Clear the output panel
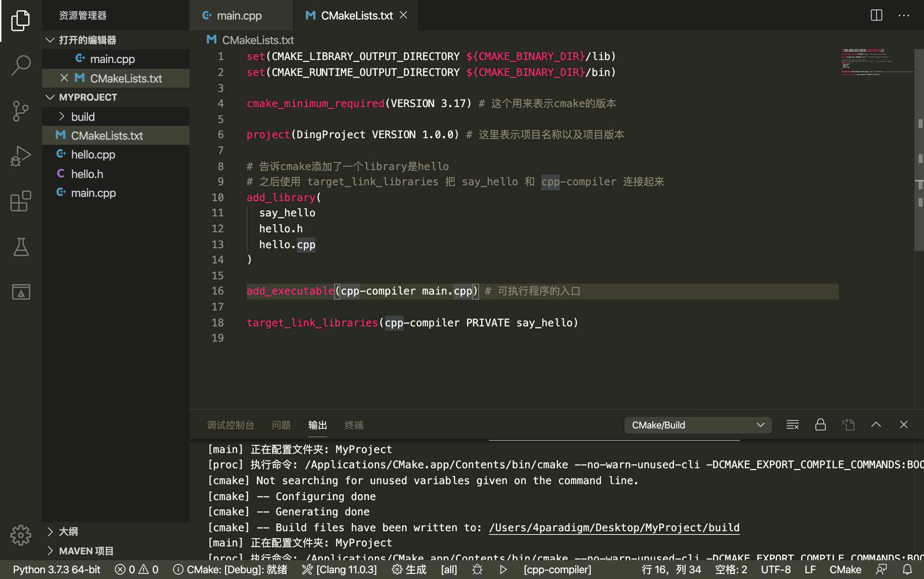Screen dimensions: 924x579 pyautogui.click(x=792, y=425)
